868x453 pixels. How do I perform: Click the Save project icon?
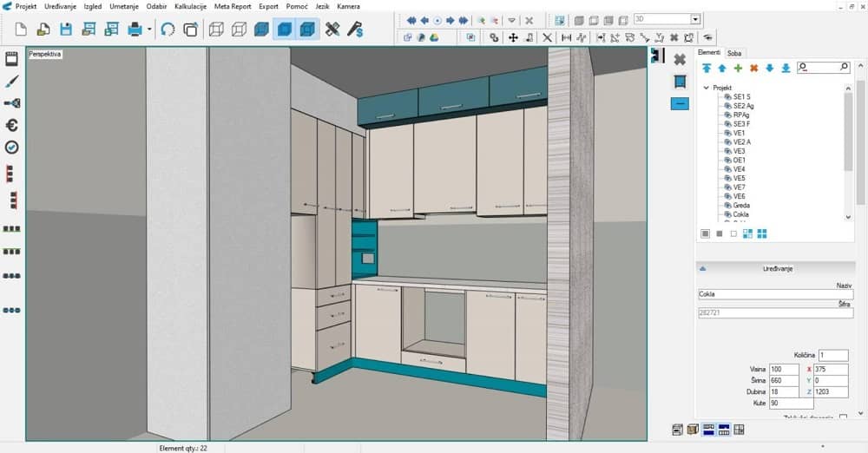65,30
